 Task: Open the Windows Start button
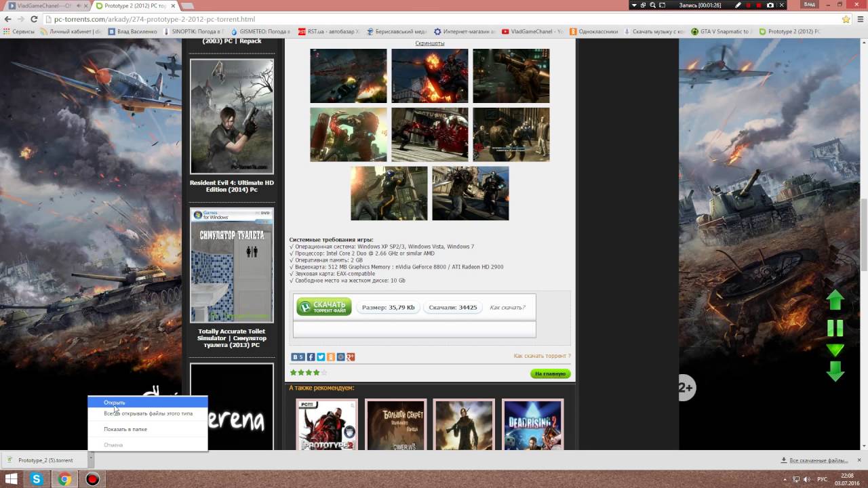[x=11, y=479]
